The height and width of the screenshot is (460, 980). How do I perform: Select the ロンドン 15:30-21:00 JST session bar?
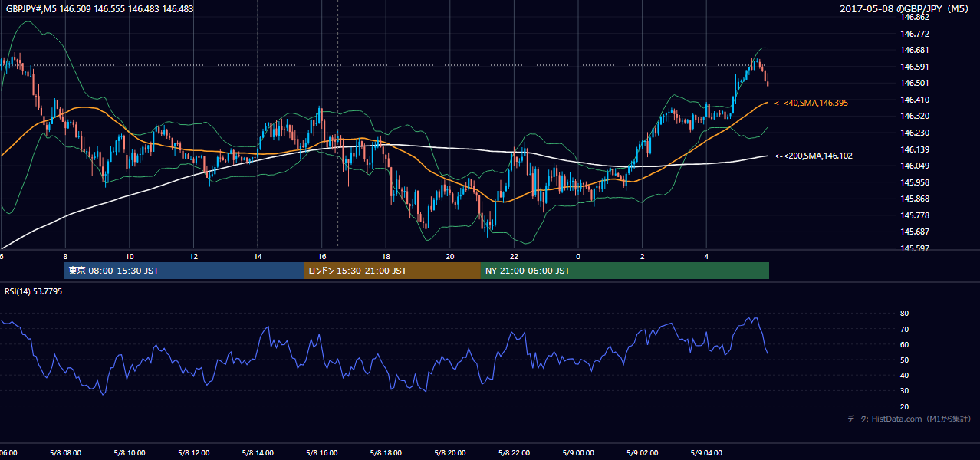pos(393,271)
